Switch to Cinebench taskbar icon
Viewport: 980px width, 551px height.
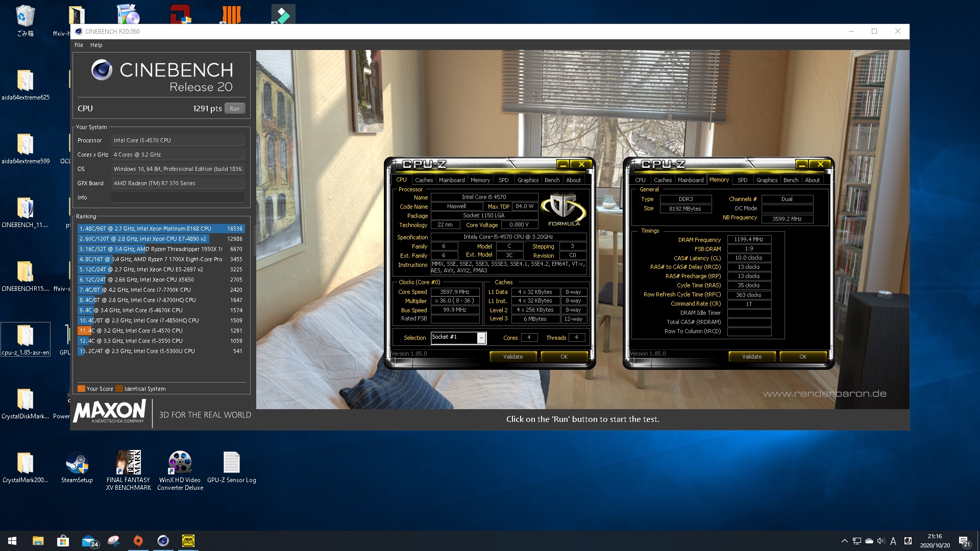[163, 541]
